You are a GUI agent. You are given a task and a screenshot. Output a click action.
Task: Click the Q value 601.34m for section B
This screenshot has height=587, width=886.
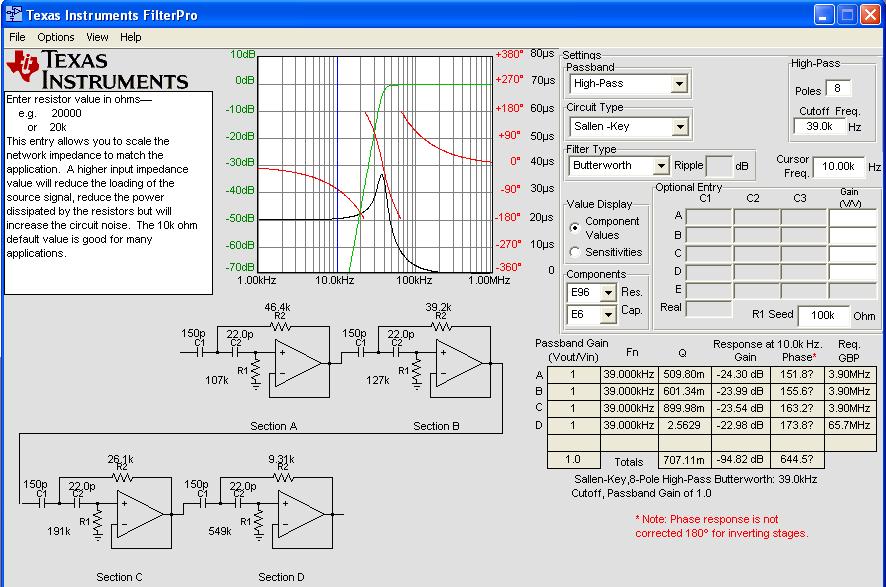pyautogui.click(x=684, y=392)
